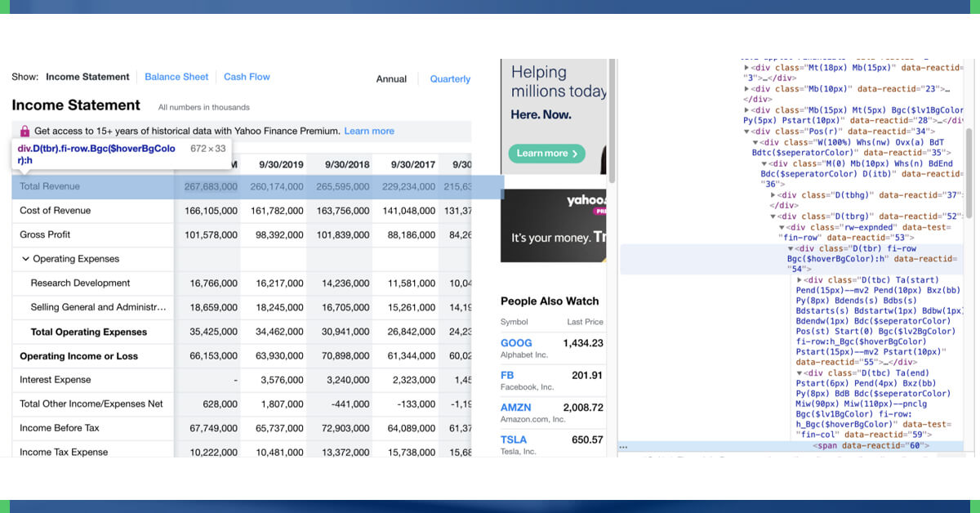
Task: Click Research Development row label
Action: 80,283
